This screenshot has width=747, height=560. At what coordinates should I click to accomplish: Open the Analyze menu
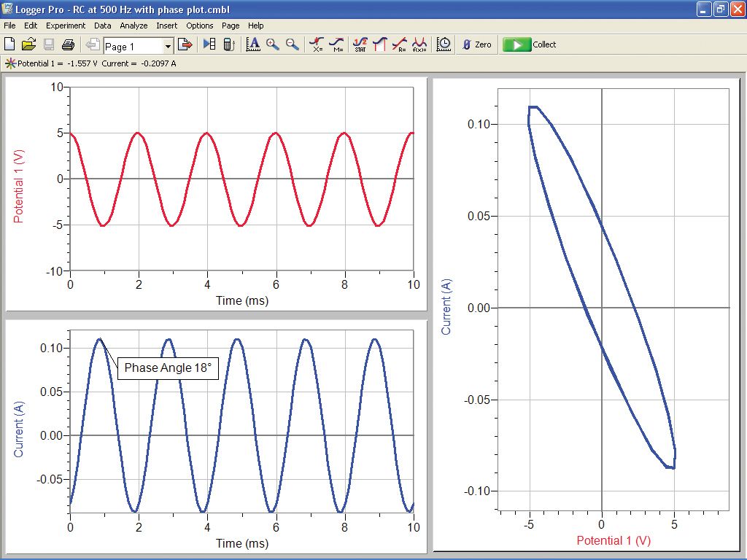tap(132, 26)
